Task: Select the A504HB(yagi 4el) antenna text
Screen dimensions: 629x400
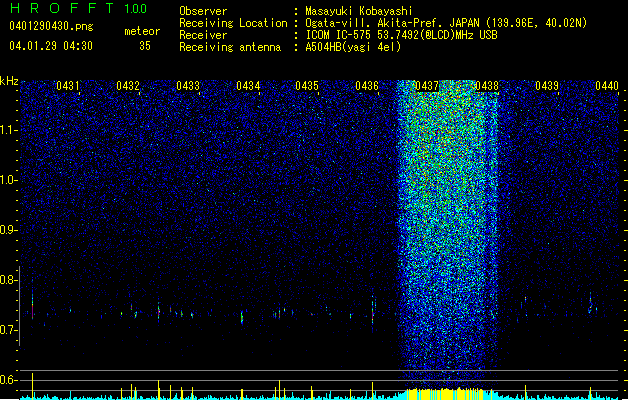Action: click(x=353, y=47)
